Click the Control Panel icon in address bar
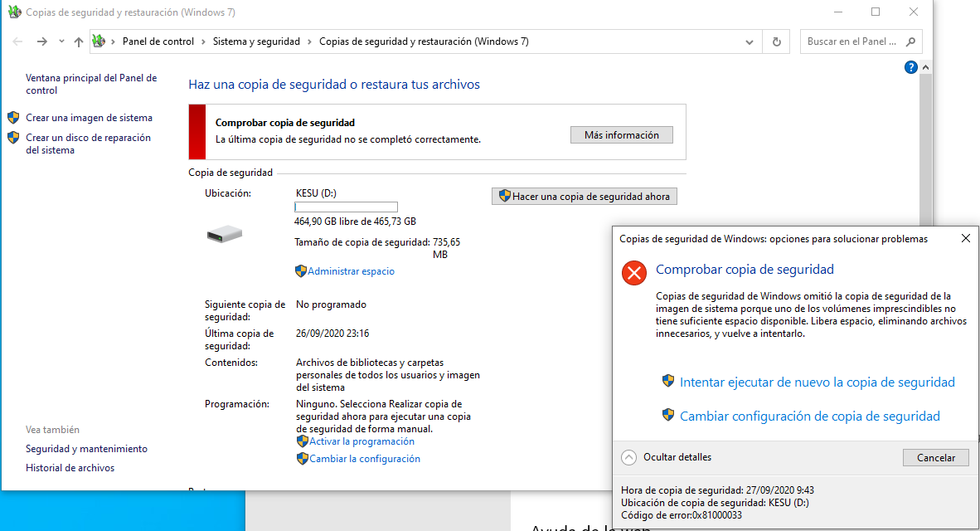This screenshot has width=980, height=531. tap(99, 41)
